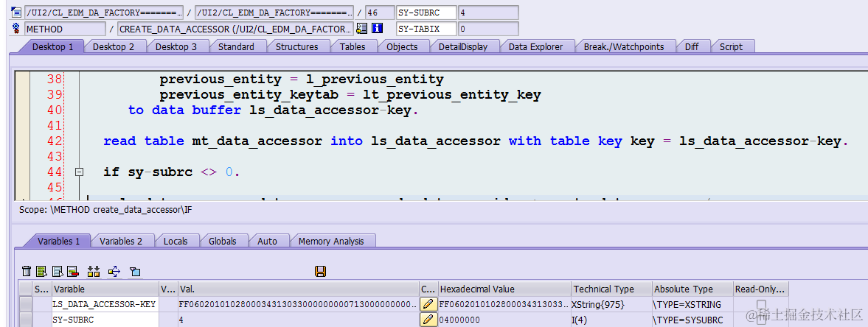Viewport: 868px width, 327px height.
Task: Click the method gear icon
Action: coord(16,29)
